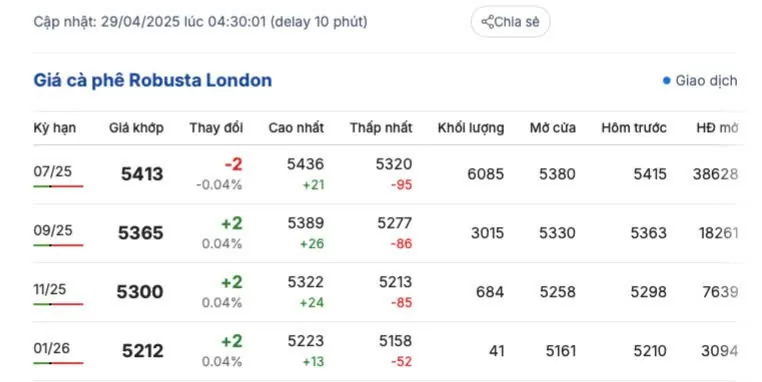The height and width of the screenshot is (382, 762).
Task: Click the Thay đổi column header
Action: [216, 128]
